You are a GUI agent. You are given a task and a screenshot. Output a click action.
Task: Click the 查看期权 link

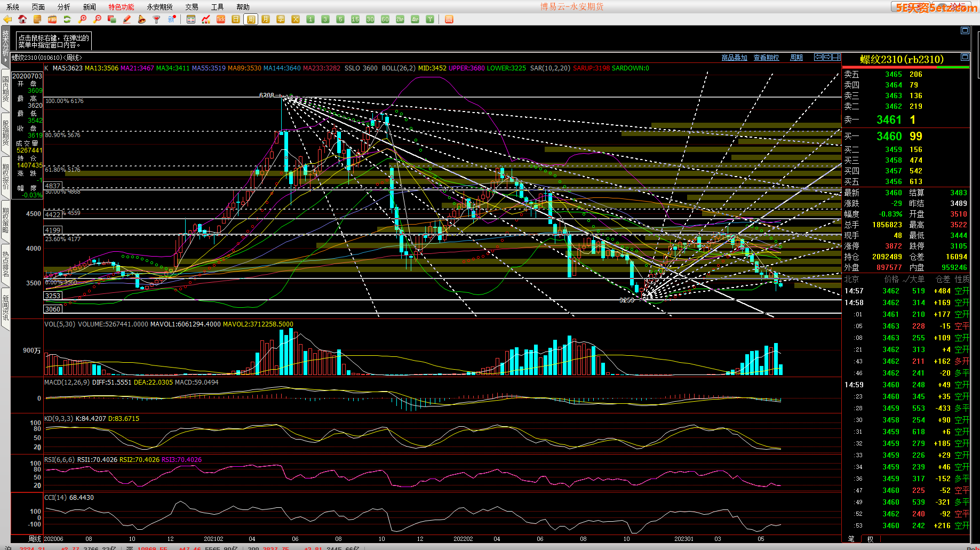[766, 58]
